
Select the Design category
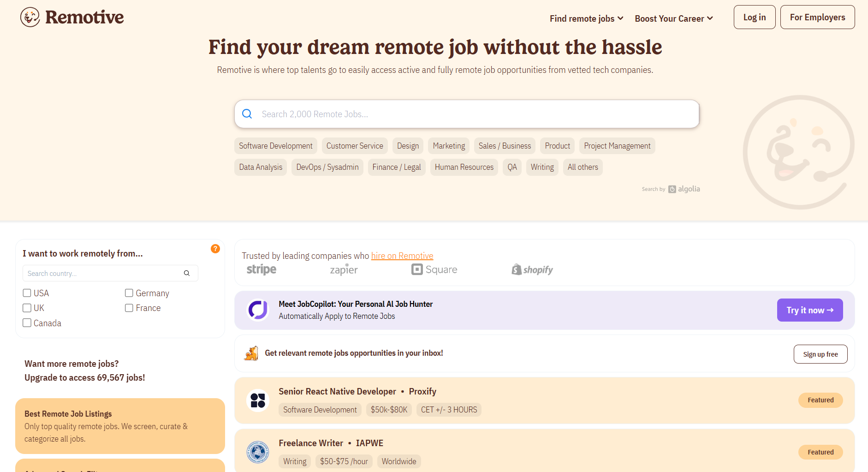point(408,146)
